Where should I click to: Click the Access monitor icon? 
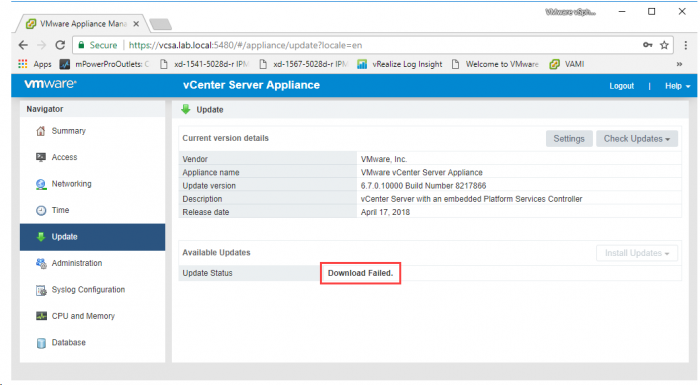pos(41,157)
